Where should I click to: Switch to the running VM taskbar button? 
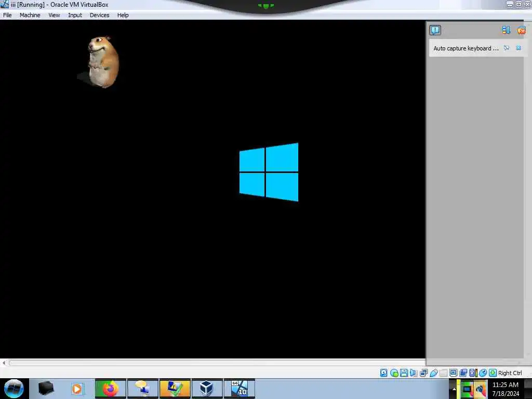click(x=239, y=389)
